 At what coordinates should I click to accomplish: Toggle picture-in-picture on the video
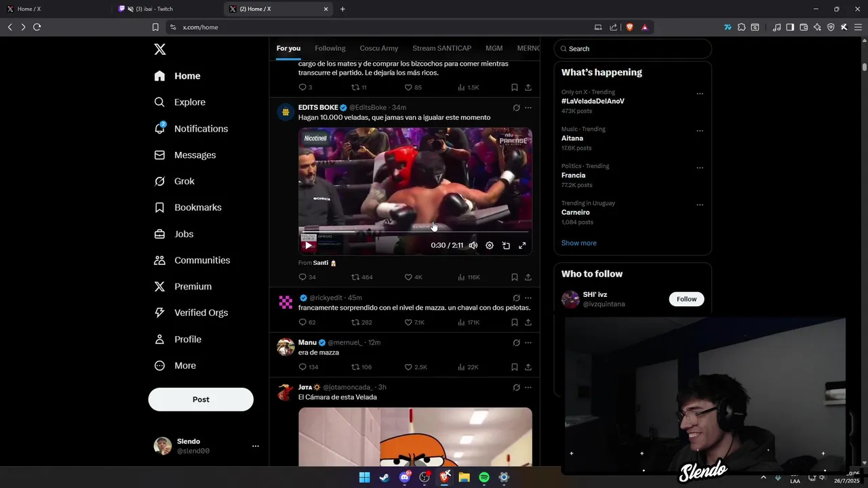click(x=506, y=245)
